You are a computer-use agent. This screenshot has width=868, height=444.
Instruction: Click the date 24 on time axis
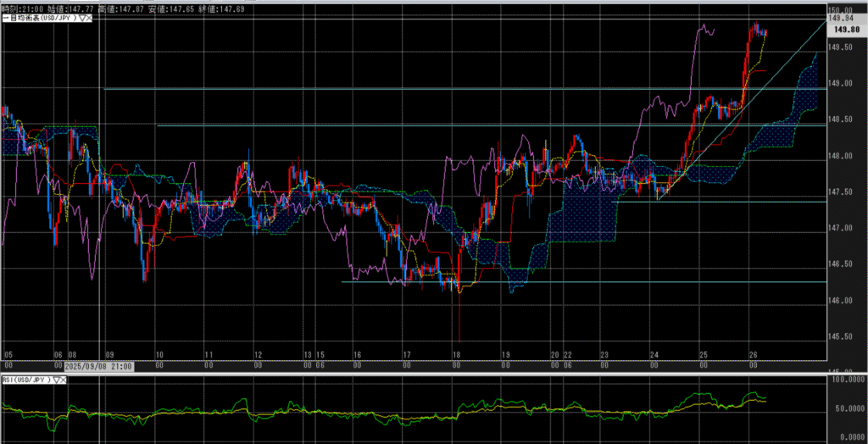(655, 356)
